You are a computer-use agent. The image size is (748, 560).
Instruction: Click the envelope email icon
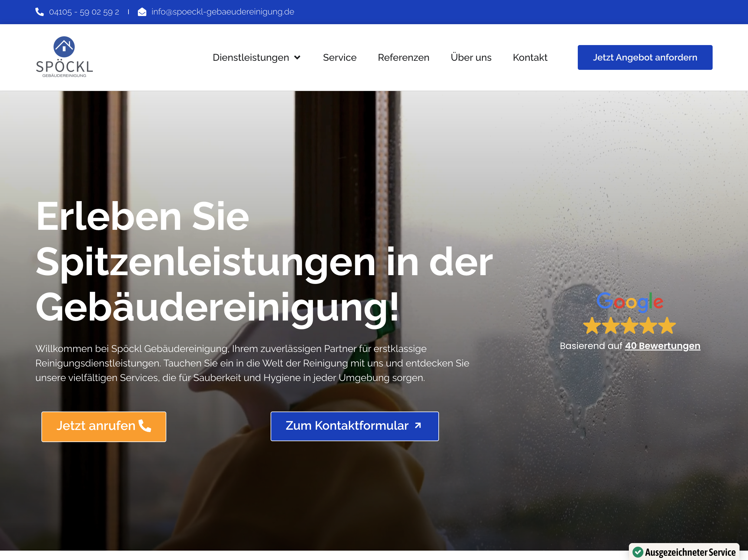142,12
